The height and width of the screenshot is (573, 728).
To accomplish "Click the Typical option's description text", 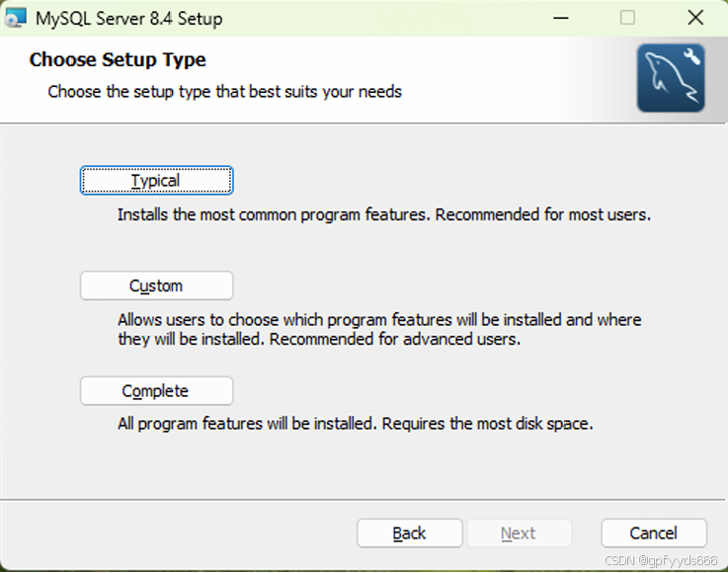I will tap(384, 214).
